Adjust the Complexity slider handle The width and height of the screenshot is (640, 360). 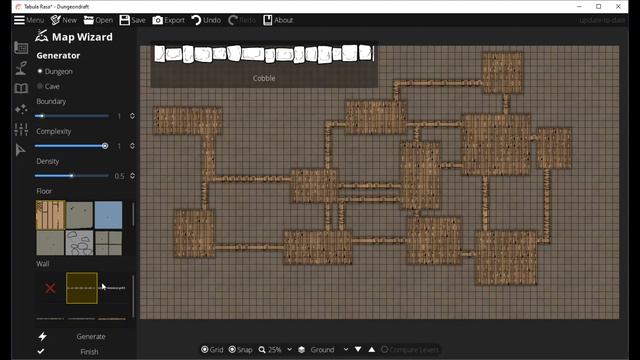click(105, 146)
